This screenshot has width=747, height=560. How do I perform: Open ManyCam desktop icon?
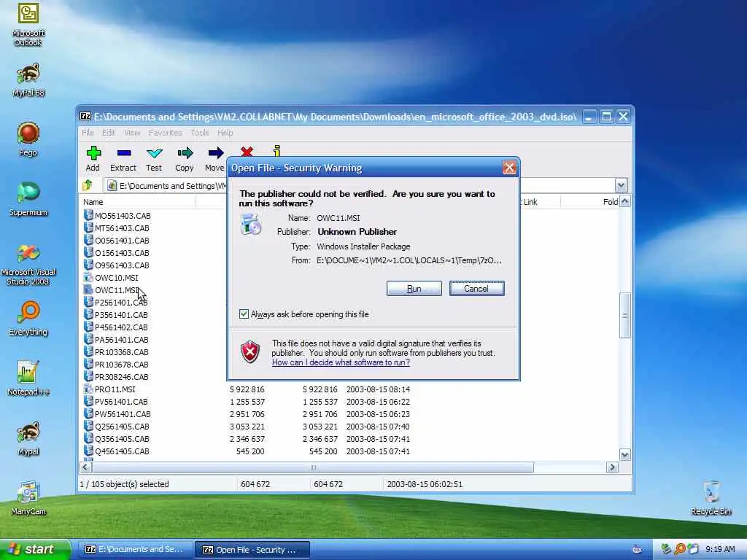[28, 499]
